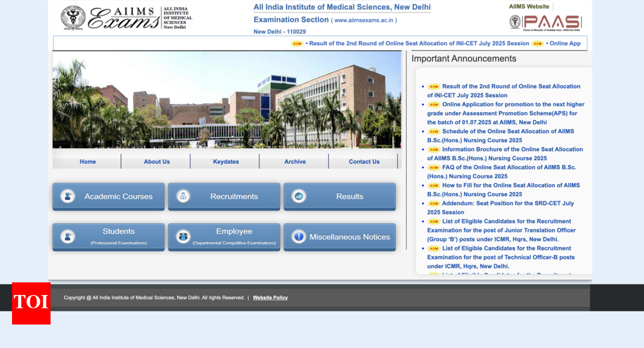The image size is (644, 348).
Task: Open the Home navigation tab
Action: 88,161
